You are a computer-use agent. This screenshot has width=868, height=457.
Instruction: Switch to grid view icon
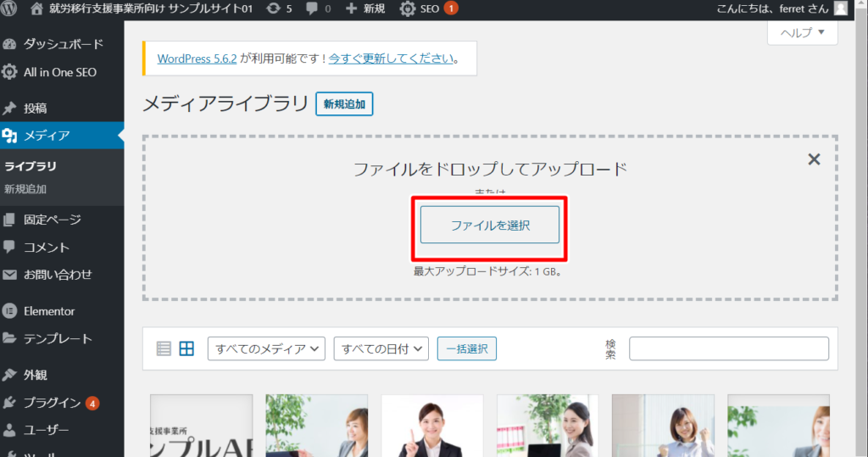click(186, 348)
